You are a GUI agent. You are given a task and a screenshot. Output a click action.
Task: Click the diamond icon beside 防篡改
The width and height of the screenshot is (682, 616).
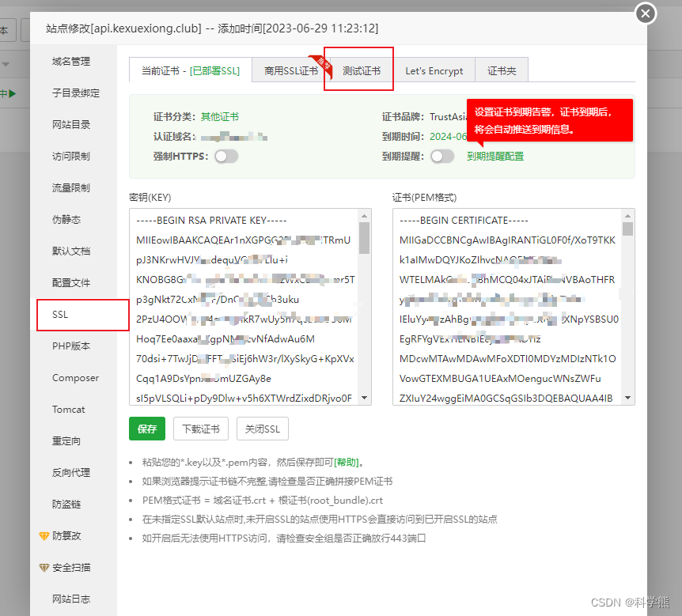(x=44, y=536)
